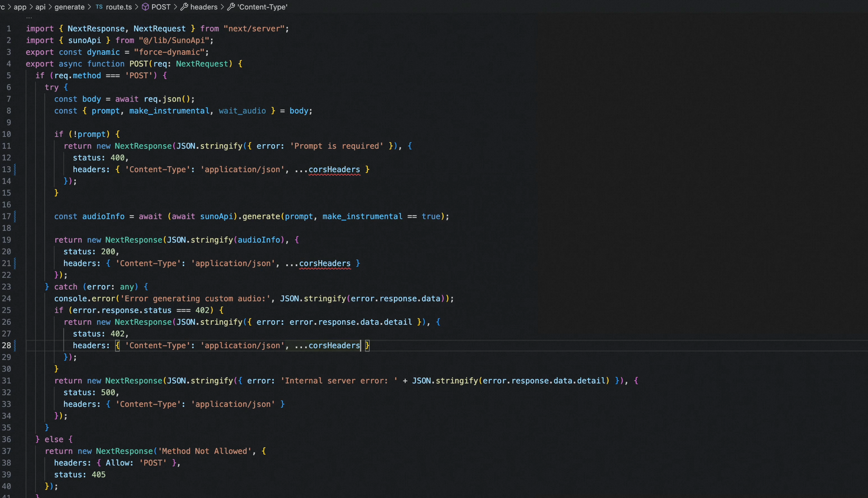
Task: Click the modified-line gutter marker on line 28
Action: point(15,345)
